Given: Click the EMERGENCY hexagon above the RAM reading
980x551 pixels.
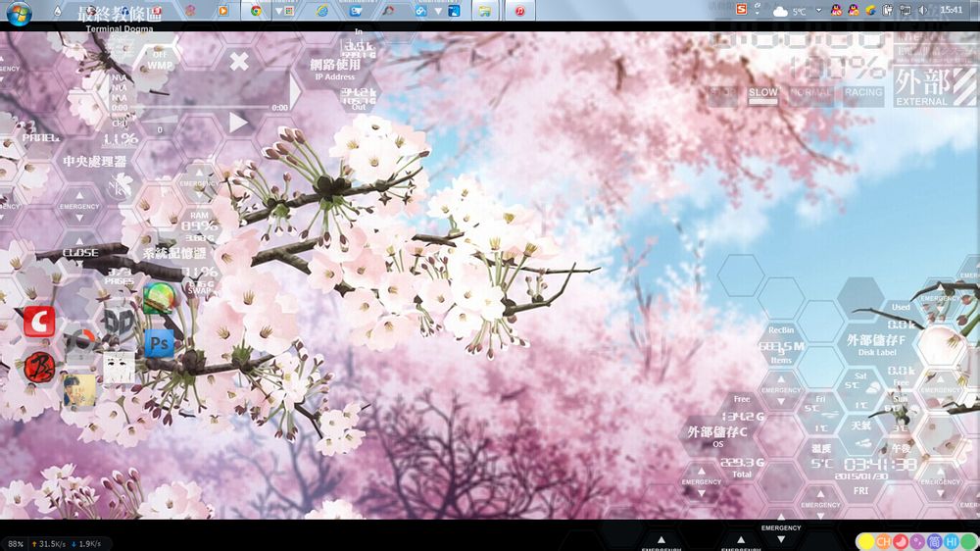Looking at the screenshot, I should pos(199,183).
